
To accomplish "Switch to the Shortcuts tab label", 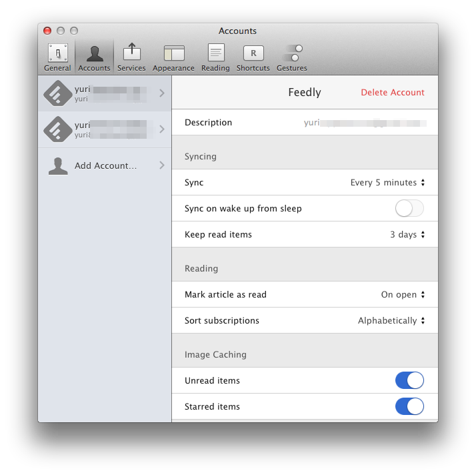I will [x=253, y=68].
